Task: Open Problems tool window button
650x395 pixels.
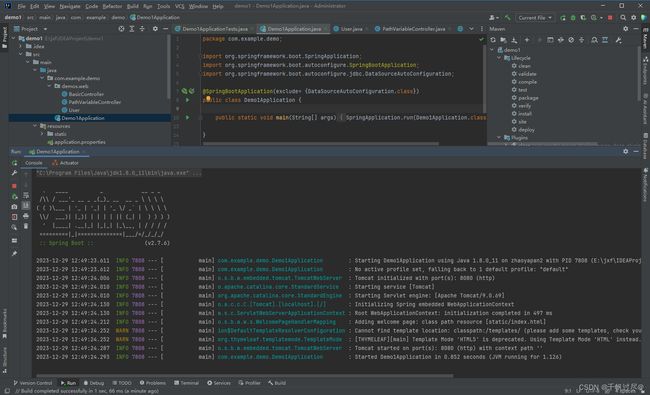Action: click(153, 383)
